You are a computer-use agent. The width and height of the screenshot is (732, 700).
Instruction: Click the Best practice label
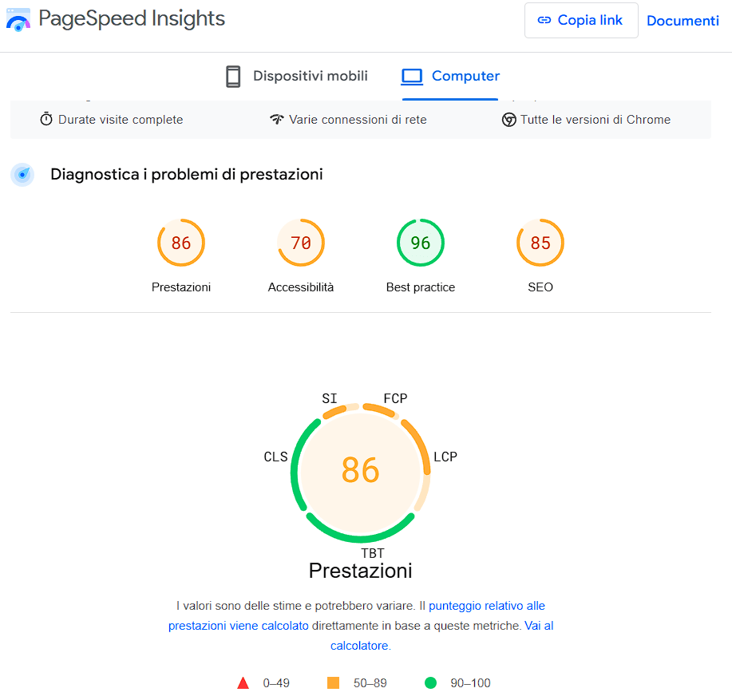[x=420, y=287]
